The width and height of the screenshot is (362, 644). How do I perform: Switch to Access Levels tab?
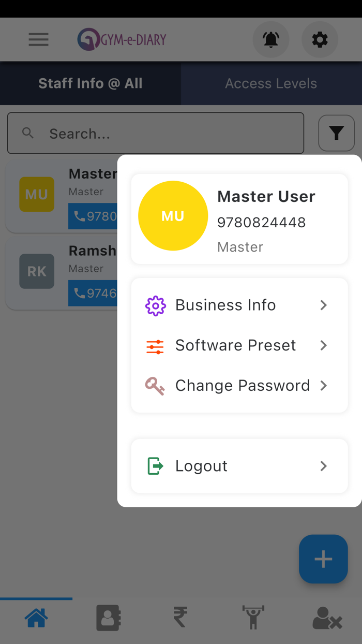pos(271,83)
